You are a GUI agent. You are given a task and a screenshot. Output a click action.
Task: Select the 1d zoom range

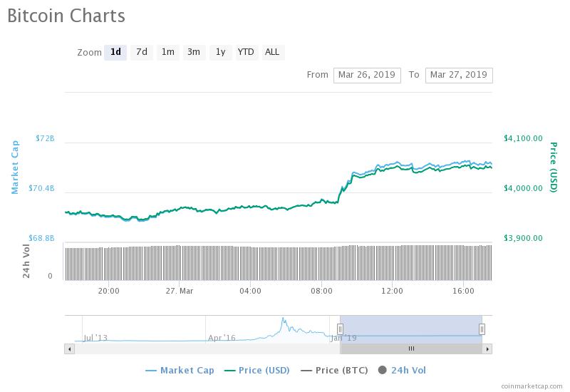tap(115, 52)
